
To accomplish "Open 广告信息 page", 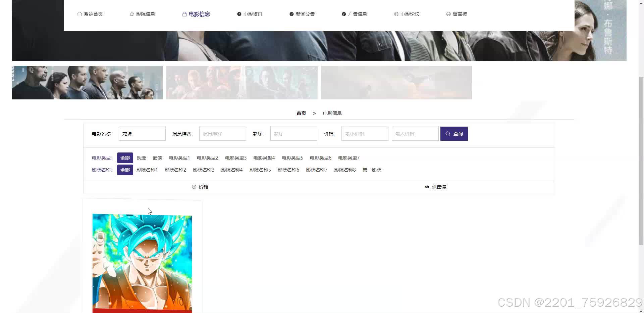I will [x=354, y=14].
